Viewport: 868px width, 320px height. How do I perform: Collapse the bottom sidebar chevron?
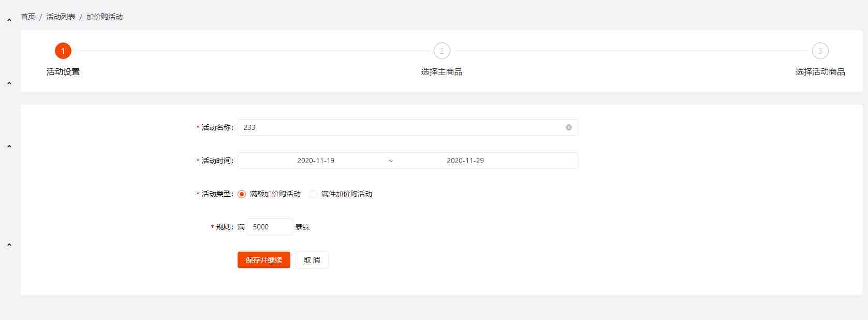9,245
